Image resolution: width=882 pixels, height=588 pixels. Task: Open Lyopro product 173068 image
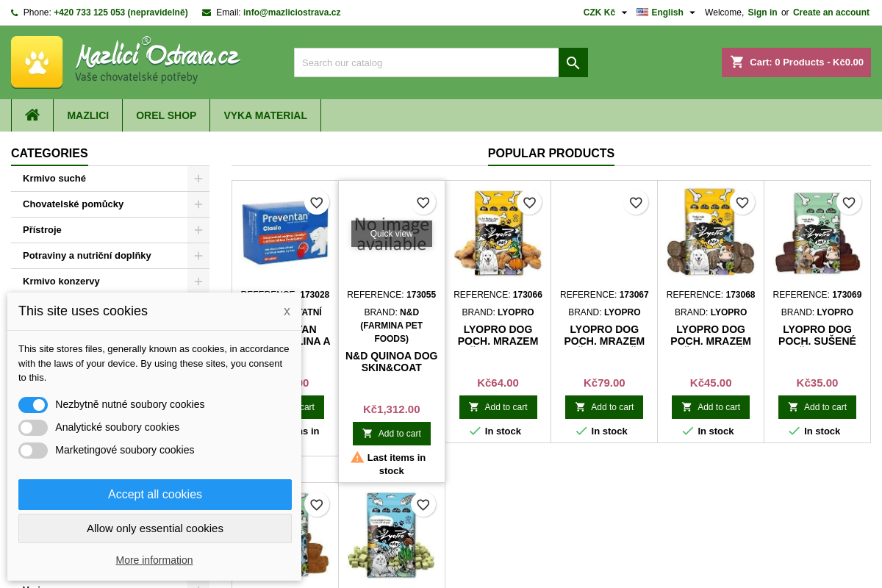coord(711,234)
